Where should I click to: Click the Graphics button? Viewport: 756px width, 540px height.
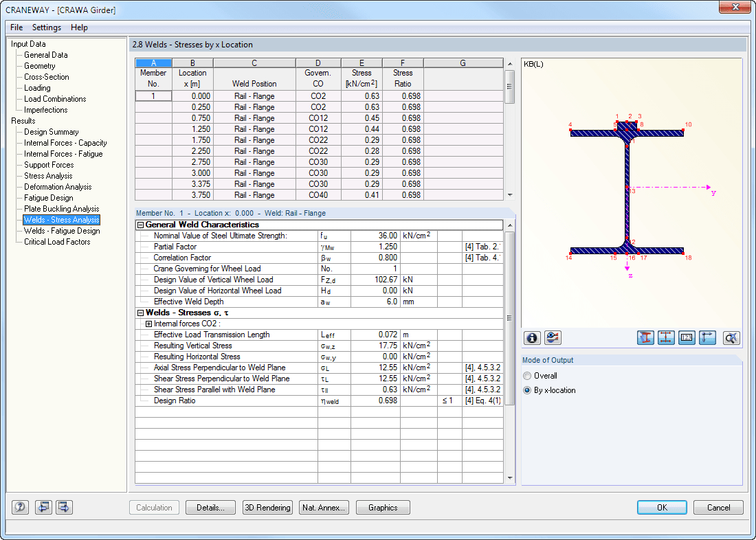coord(383,507)
